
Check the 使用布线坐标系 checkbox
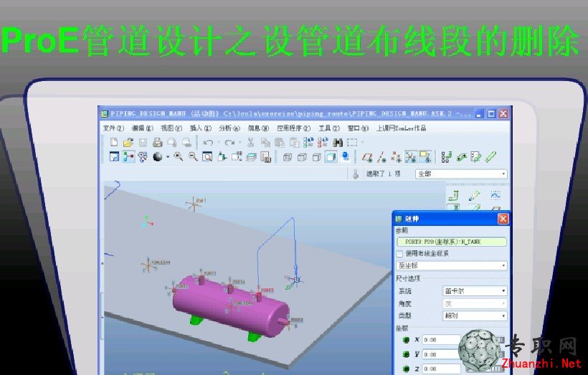[399, 254]
